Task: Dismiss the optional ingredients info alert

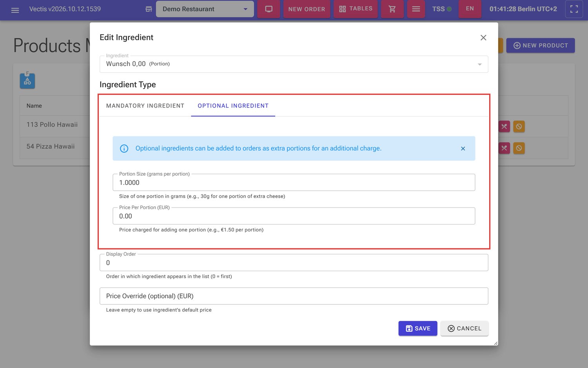Action: point(463,149)
